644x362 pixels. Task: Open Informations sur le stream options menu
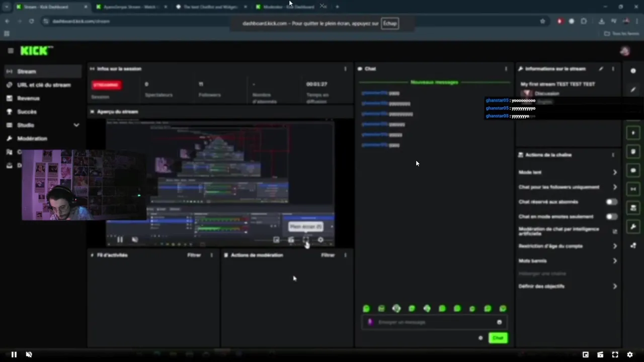613,69
